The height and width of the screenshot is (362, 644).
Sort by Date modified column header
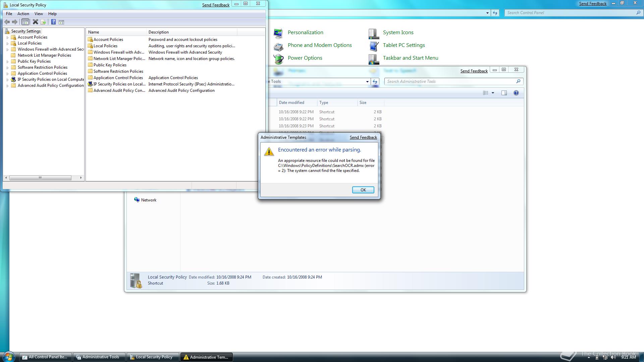pos(297,103)
